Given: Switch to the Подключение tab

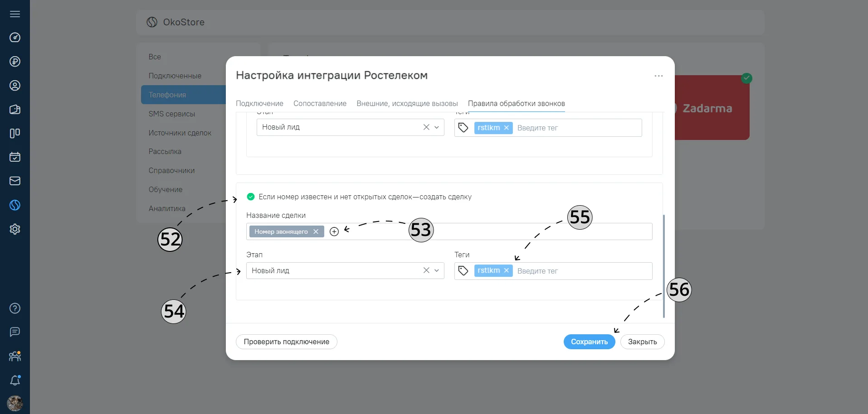Looking at the screenshot, I should (x=259, y=103).
